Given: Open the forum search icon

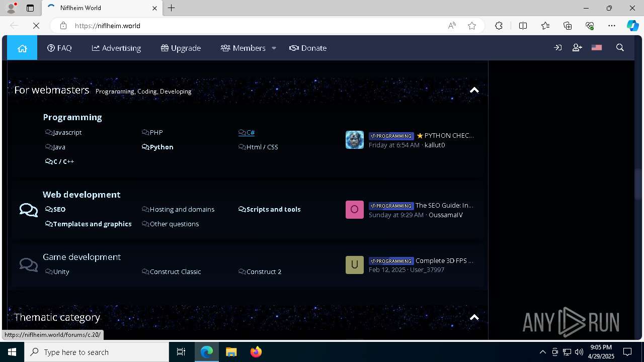Looking at the screenshot, I should 620,48.
